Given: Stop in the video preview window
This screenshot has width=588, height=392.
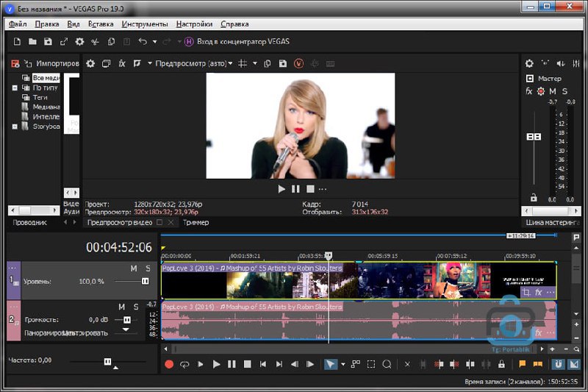Looking at the screenshot, I should tap(310, 189).
